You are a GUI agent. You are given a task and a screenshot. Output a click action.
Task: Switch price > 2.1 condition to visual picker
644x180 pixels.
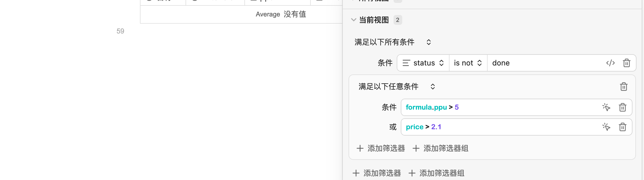point(606,127)
